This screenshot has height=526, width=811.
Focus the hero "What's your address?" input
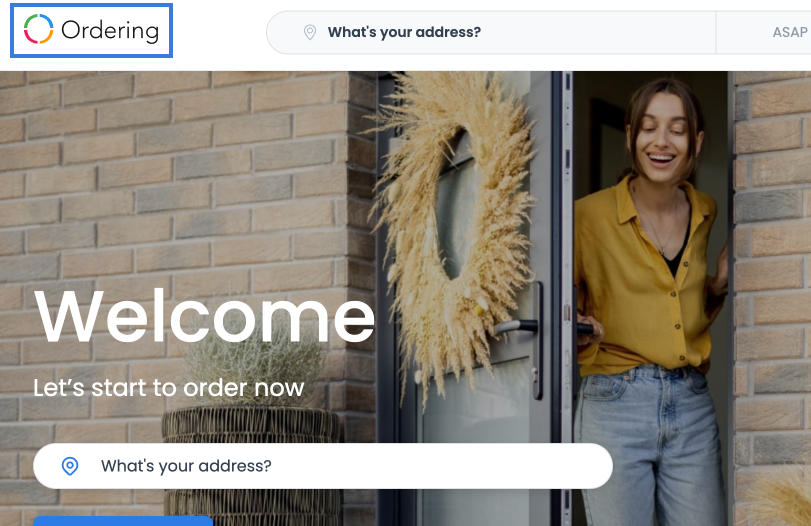[323, 466]
